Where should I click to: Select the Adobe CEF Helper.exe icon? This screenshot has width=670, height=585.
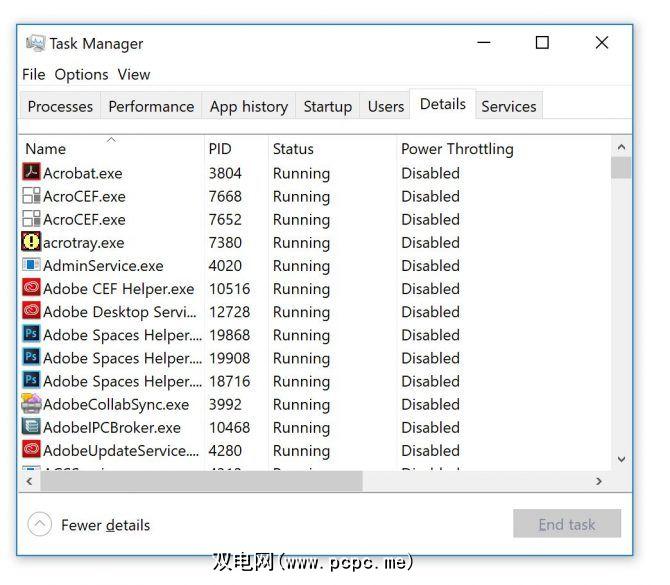[x=31, y=289]
